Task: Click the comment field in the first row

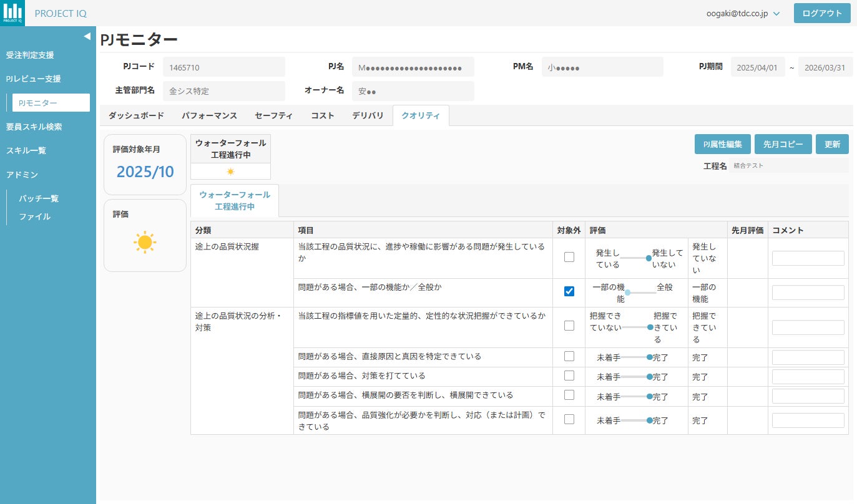Action: (808, 258)
